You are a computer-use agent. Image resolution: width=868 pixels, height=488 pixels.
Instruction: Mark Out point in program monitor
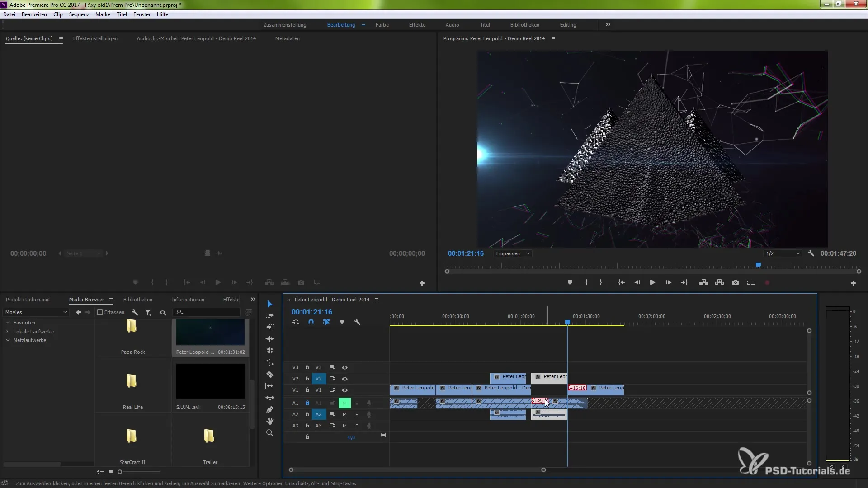click(601, 282)
